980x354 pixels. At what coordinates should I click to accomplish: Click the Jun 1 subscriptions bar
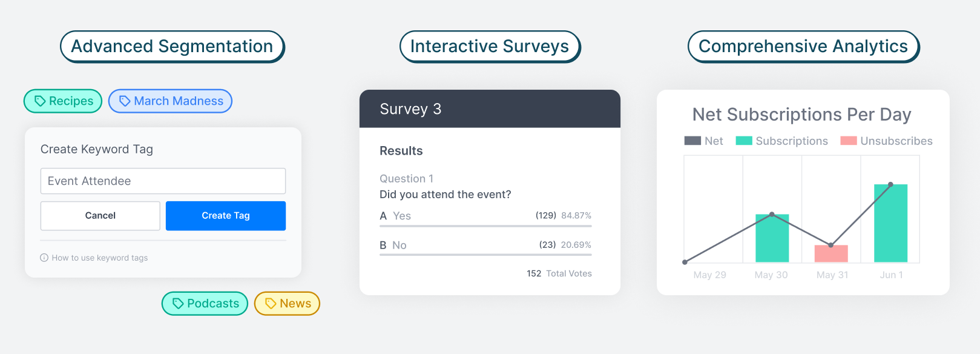(x=891, y=223)
